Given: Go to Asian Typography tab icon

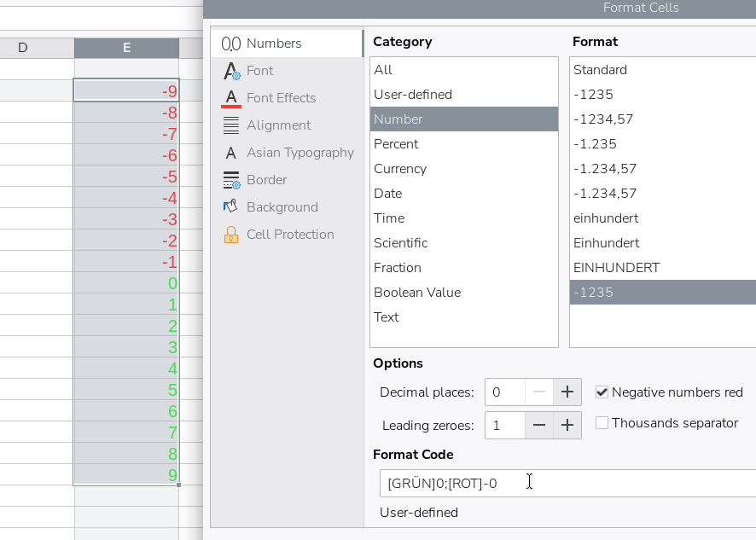Looking at the screenshot, I should (x=231, y=153).
